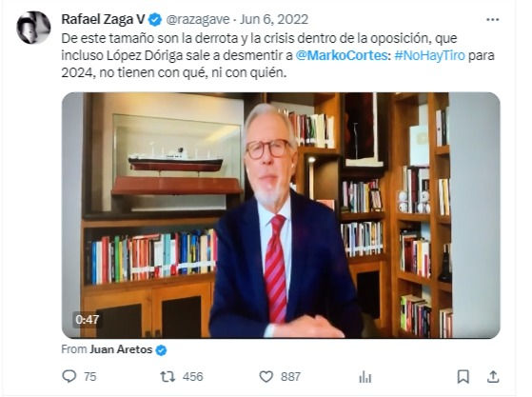532x397 pixels.
Task: Click the 456 retweet count
Action: [x=192, y=377]
